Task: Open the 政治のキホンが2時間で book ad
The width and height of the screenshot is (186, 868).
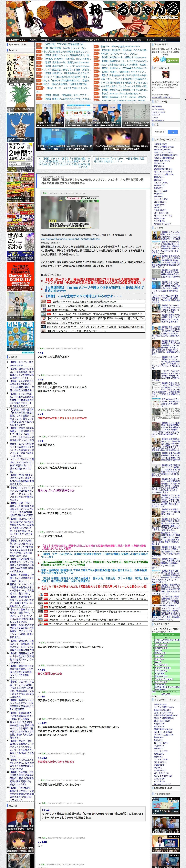Action: pos(20,158)
